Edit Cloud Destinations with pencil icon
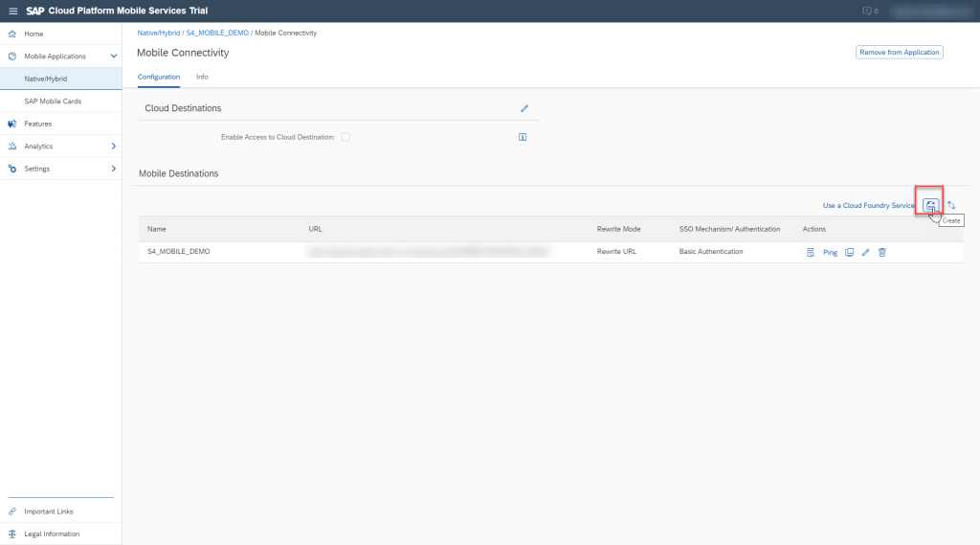 (x=524, y=108)
